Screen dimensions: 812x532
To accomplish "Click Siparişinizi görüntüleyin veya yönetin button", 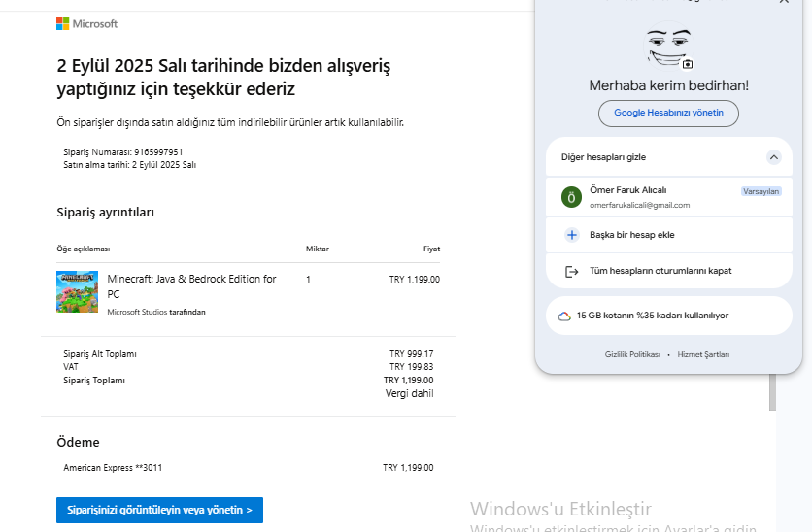I will pos(159,511).
